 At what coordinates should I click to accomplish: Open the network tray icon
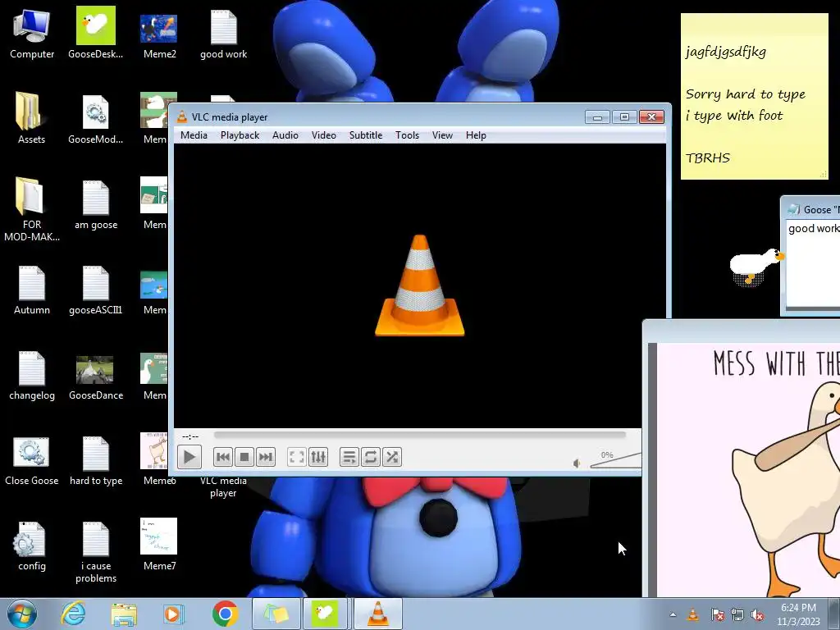(737, 615)
